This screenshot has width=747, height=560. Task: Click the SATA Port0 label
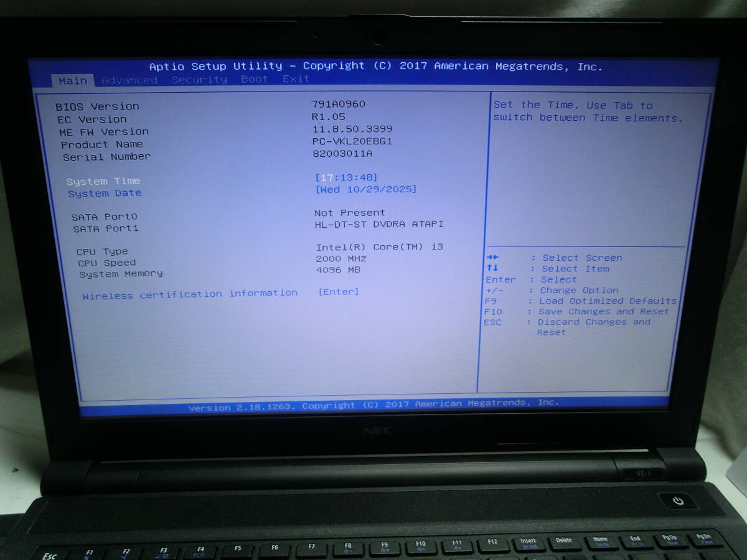pos(105,217)
